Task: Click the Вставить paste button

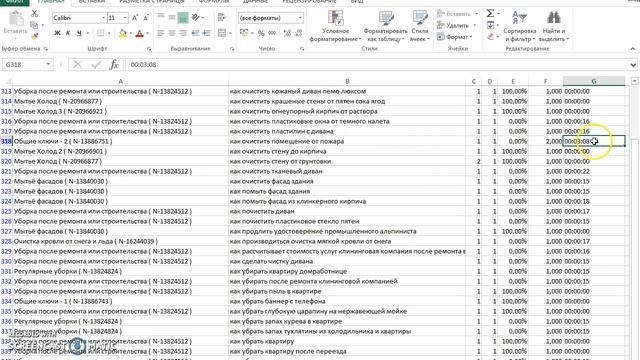Action: click(16, 24)
